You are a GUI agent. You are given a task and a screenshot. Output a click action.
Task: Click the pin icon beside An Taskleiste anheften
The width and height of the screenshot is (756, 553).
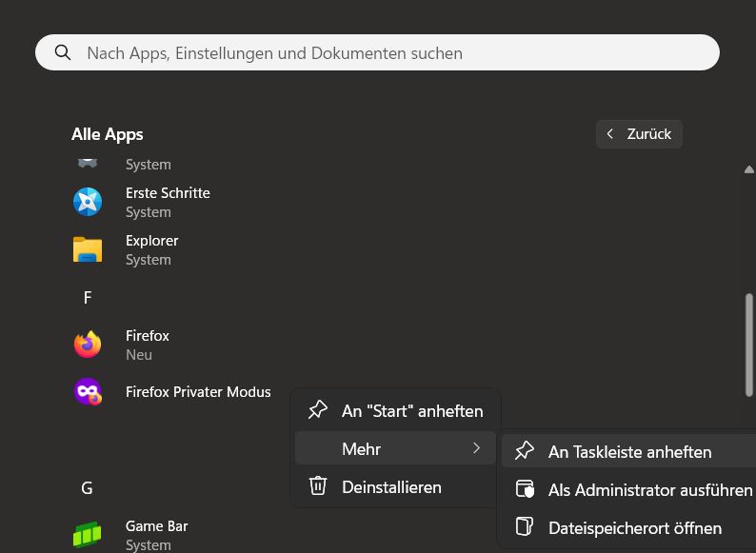click(x=524, y=452)
